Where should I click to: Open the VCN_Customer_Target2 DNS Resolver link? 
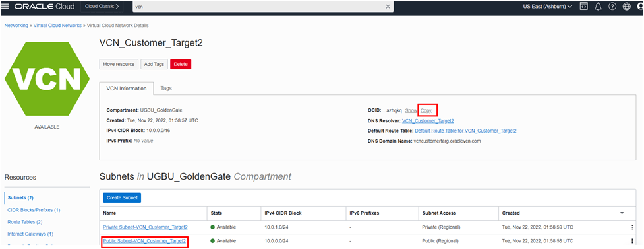tap(428, 121)
